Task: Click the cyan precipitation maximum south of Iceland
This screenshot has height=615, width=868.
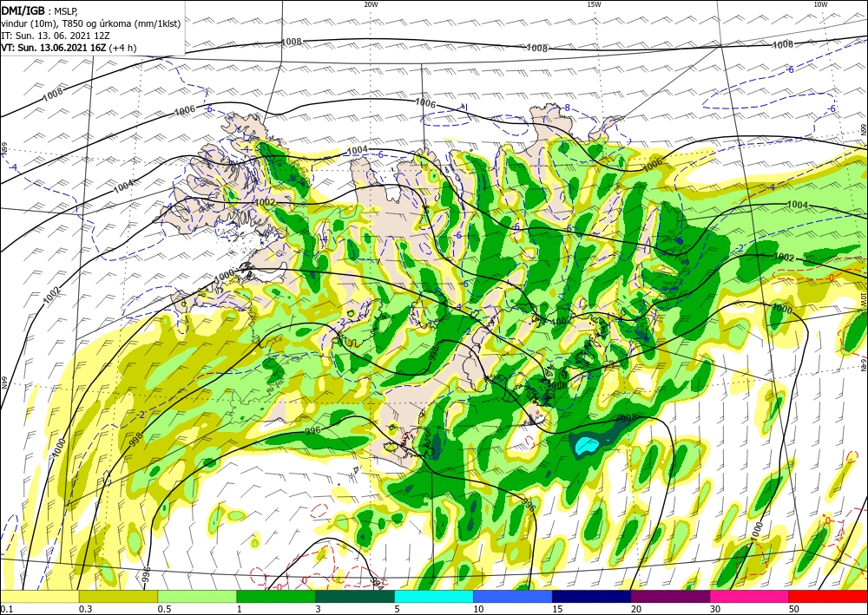Action: [x=587, y=445]
